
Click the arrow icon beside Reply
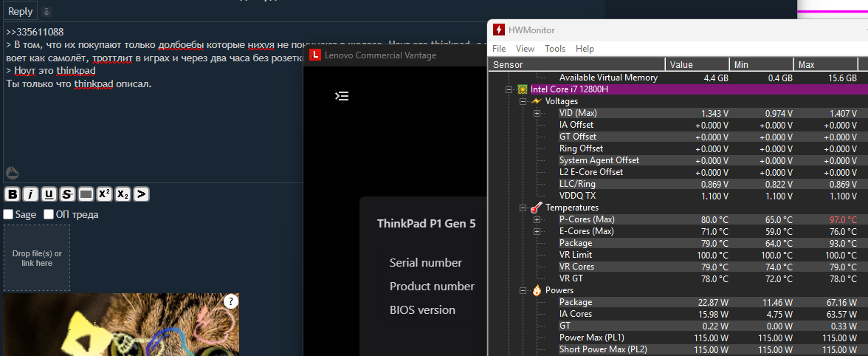click(x=46, y=11)
